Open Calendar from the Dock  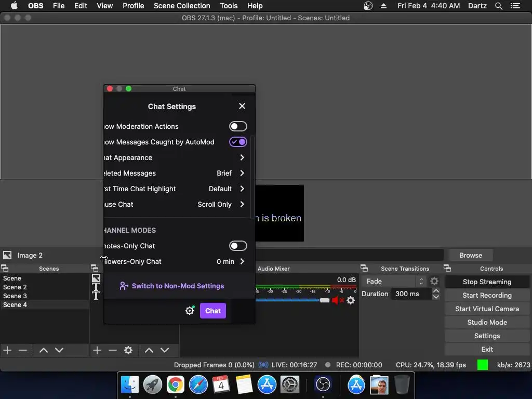click(x=221, y=385)
